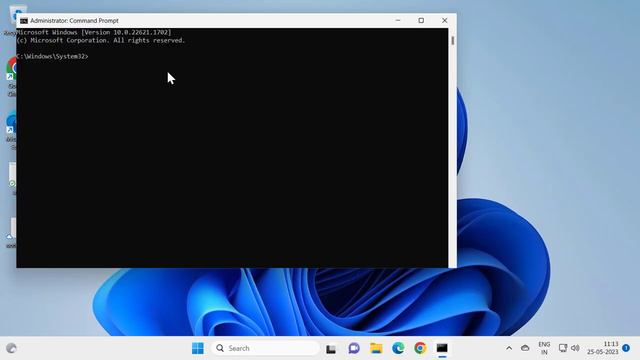
Task: Click the Microsoft Windows version text line
Action: (x=94, y=32)
